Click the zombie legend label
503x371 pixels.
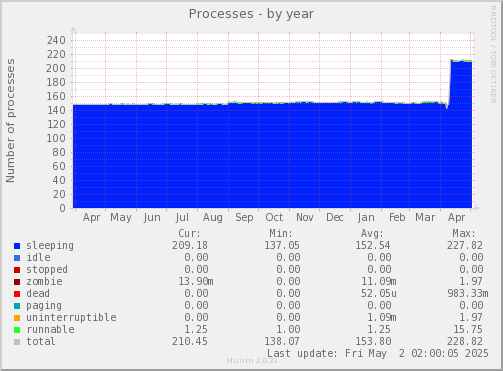[44, 281]
